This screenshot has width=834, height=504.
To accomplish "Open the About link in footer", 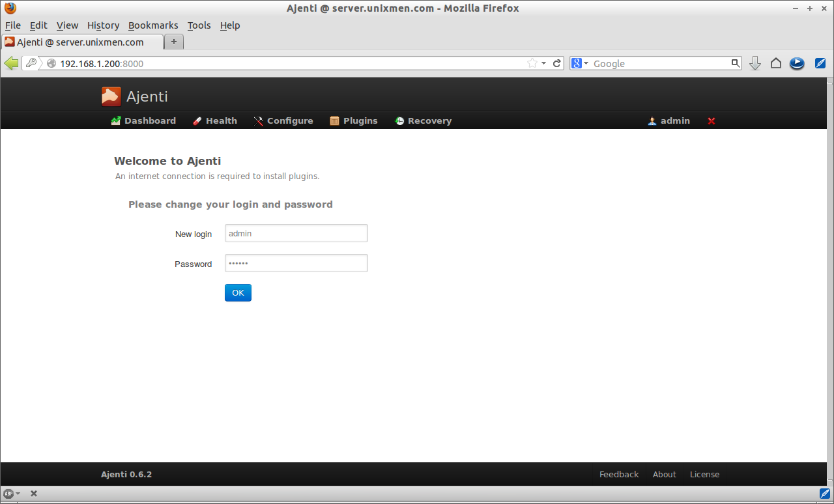I will [665, 474].
